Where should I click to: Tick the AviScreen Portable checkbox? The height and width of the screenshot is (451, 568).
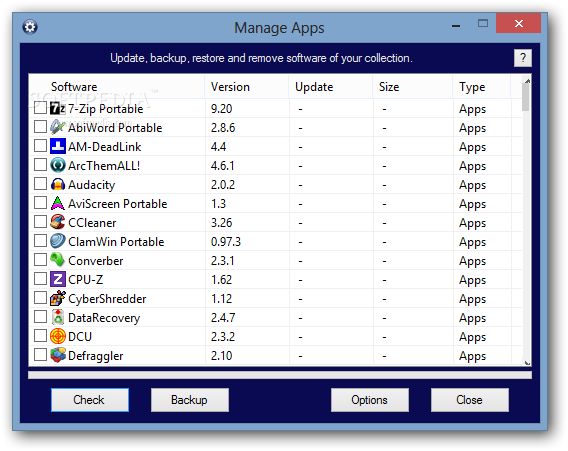[x=40, y=202]
